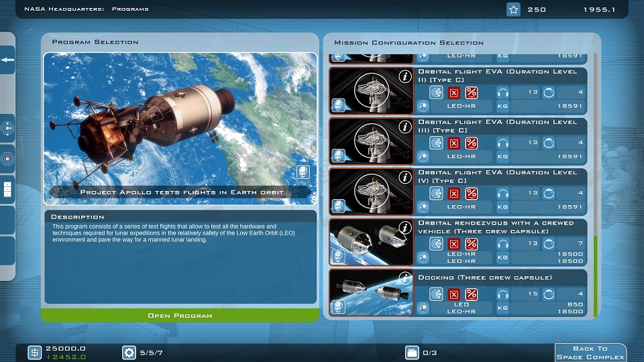Viewport: 644px width, 362px height.
Task: Select EVA Duration Level III mission thumbnail
Action: pos(371,141)
